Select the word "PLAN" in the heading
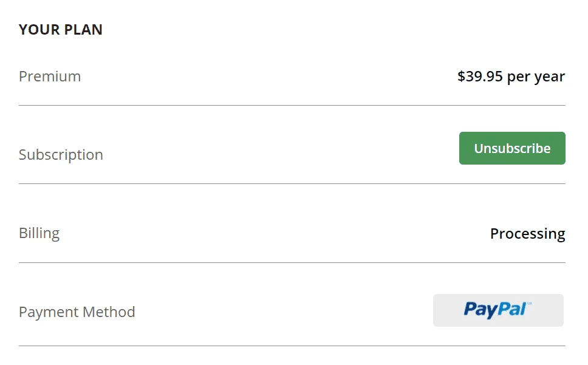 (83, 30)
